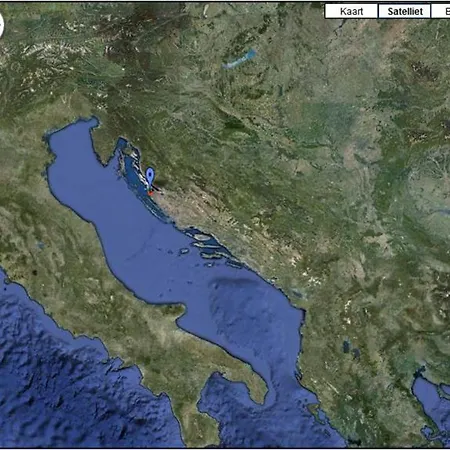
Task: Switch to the Kaart map view
Action: (351, 11)
